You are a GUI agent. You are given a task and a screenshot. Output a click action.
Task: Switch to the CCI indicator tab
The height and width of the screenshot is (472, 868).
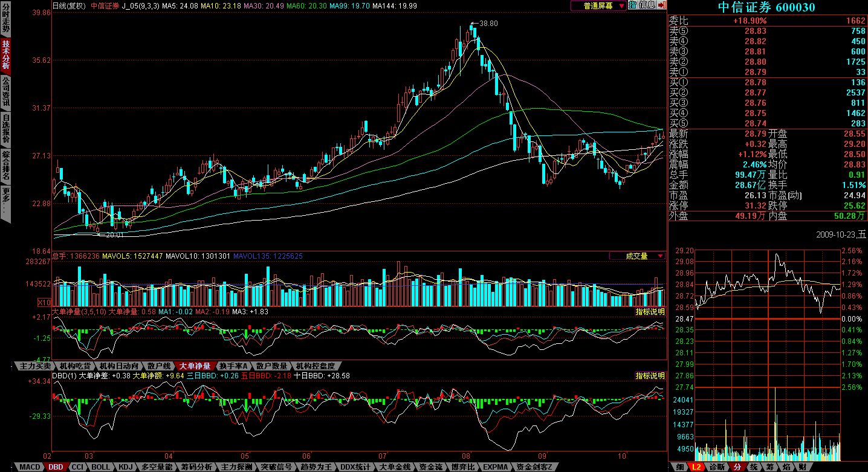77,467
